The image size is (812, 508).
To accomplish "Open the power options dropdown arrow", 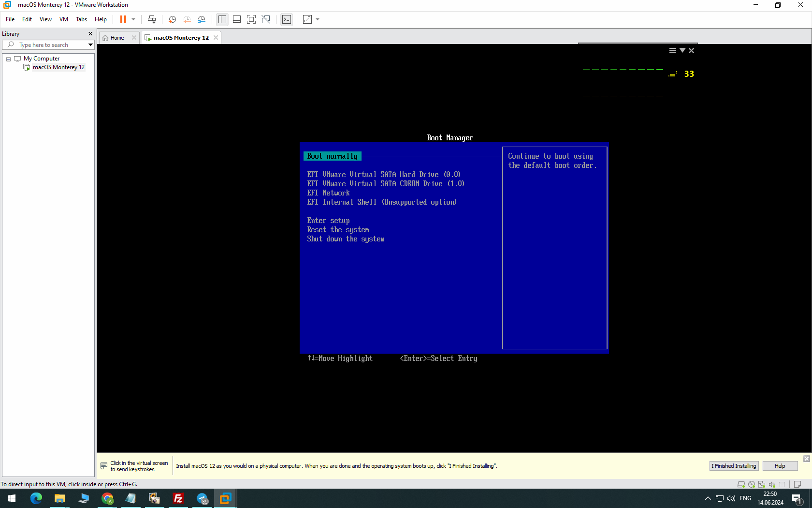I will 133,19.
